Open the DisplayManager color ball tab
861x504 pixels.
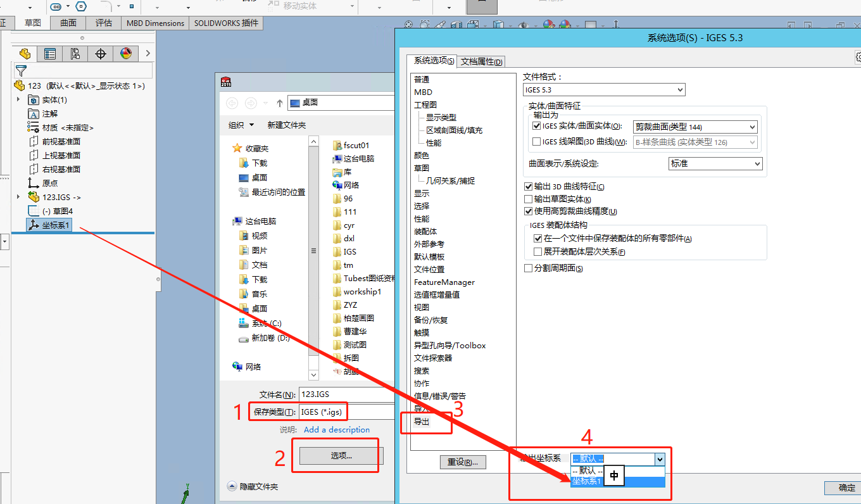(x=126, y=54)
